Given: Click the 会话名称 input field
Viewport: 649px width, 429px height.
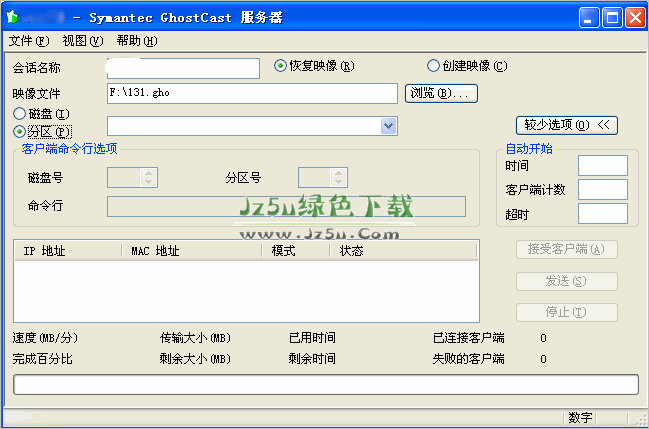Looking at the screenshot, I should [183, 68].
